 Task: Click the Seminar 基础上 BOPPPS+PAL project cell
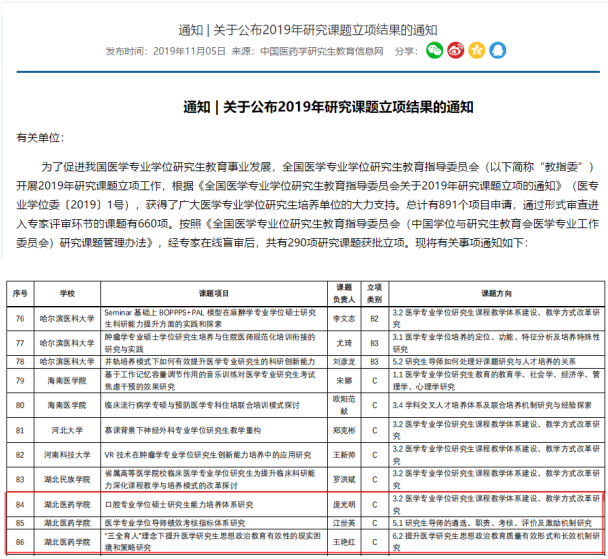coord(214,319)
